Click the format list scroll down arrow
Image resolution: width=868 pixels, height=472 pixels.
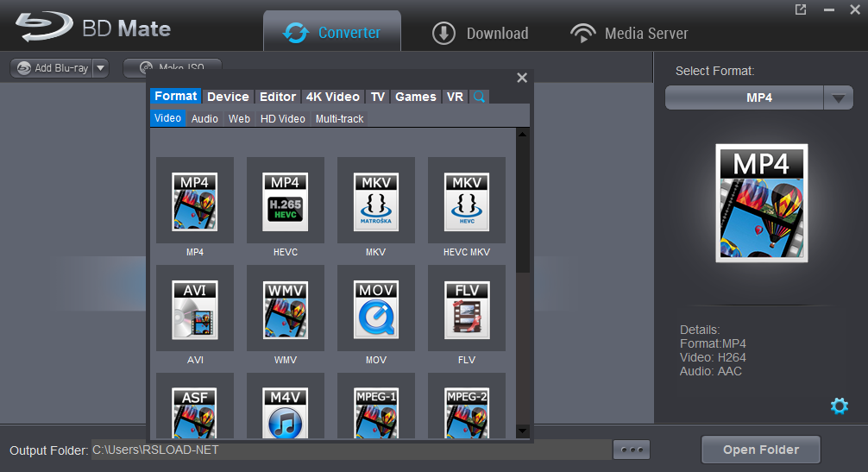[523, 431]
